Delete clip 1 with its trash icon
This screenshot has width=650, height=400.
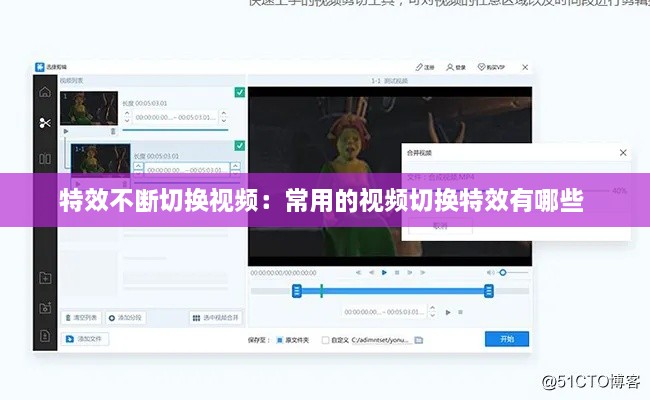tap(113, 131)
